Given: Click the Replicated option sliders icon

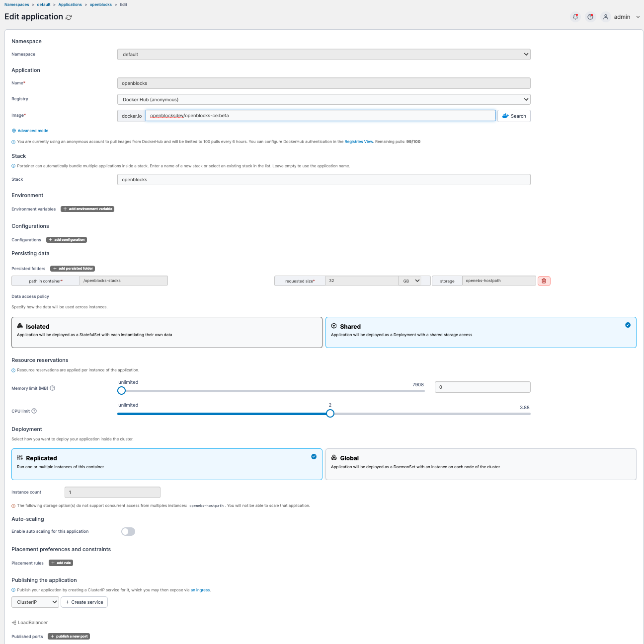Looking at the screenshot, I should [20, 458].
